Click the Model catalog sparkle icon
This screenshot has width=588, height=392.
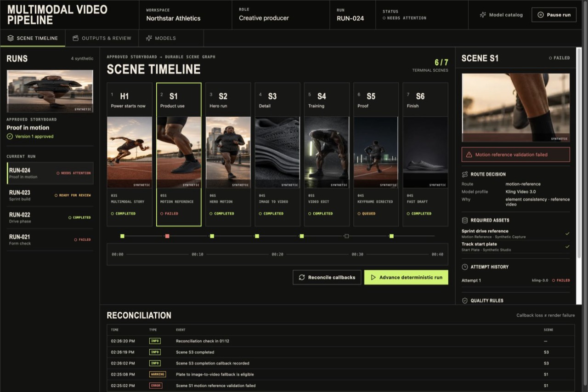tap(483, 15)
